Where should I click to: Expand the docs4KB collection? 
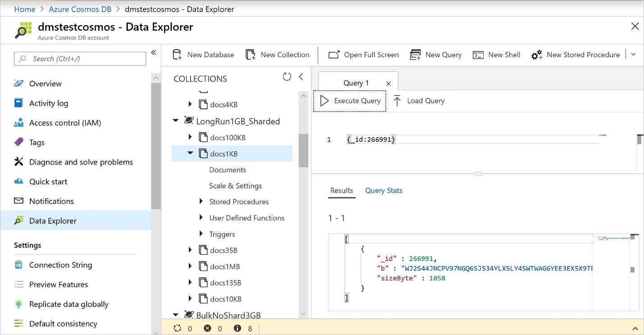[190, 104]
